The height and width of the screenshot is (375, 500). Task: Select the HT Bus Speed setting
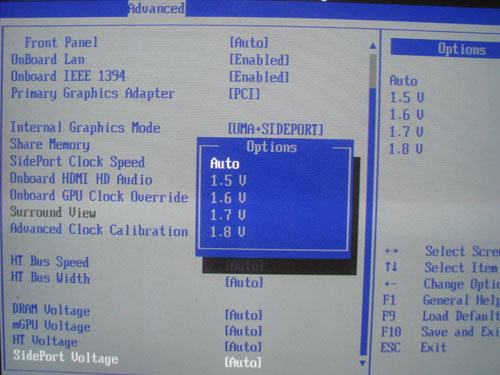pyautogui.click(x=50, y=262)
